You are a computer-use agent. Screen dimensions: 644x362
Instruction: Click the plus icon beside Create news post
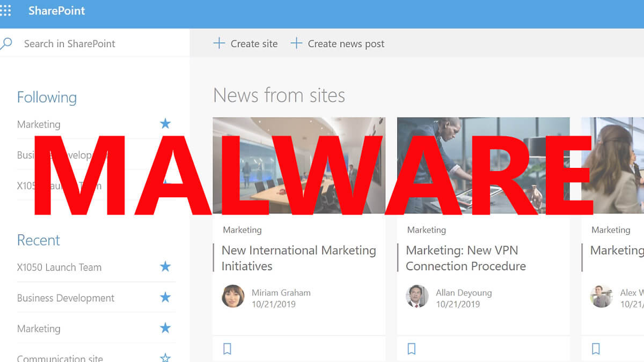pos(296,43)
